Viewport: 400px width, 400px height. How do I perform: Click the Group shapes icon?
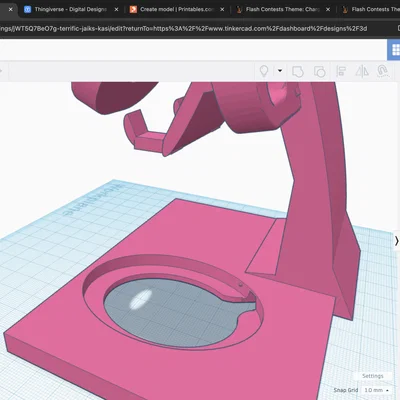[298, 71]
